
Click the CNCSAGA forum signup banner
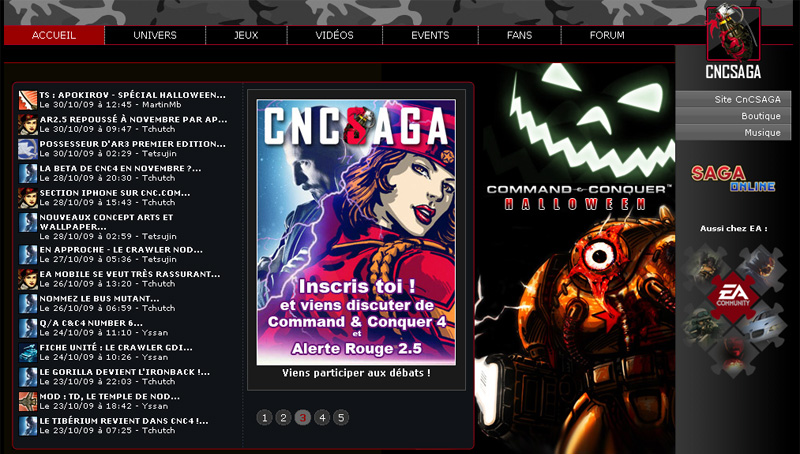(356, 232)
